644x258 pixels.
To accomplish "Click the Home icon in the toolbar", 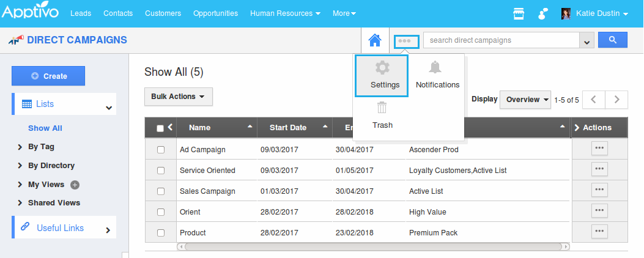I will (375, 41).
